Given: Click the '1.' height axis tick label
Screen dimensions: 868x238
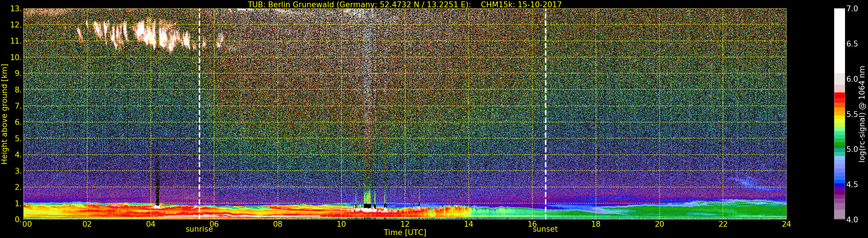Looking at the screenshot, I should click(18, 203).
